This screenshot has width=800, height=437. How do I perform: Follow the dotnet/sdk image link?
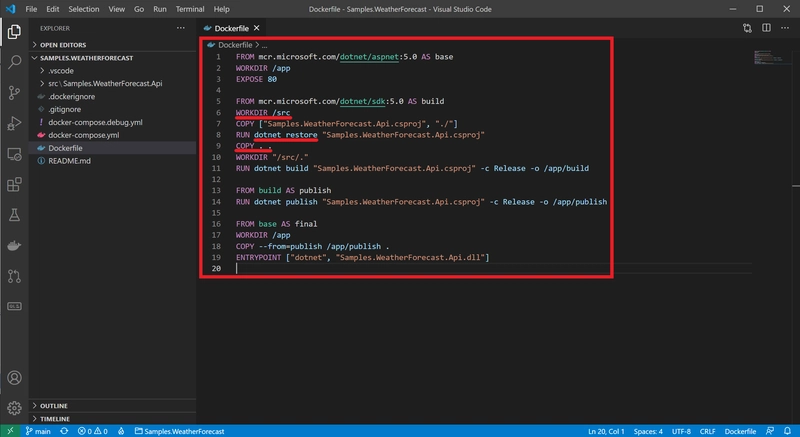(362, 101)
